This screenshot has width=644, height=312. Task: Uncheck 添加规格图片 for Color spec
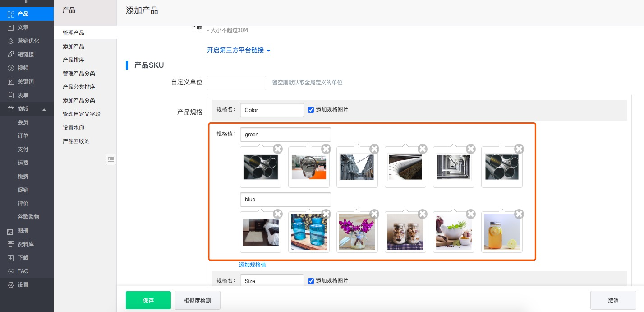point(311,110)
